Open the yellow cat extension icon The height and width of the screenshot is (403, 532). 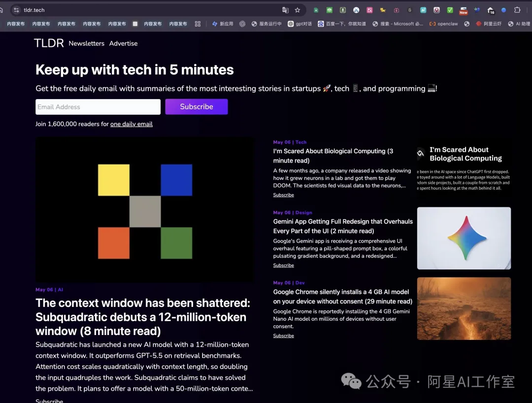383,10
